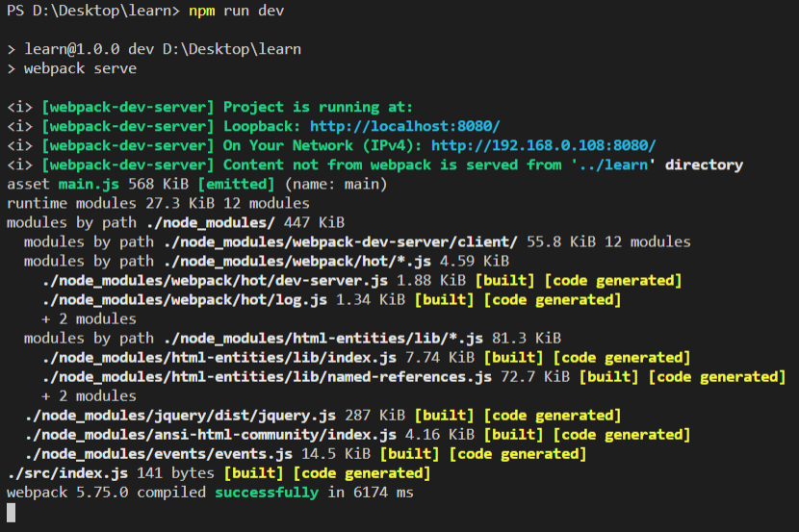This screenshot has height=532, width=799.
Task: Click '+ 2 modules' under html-entities
Action: click(x=90, y=396)
